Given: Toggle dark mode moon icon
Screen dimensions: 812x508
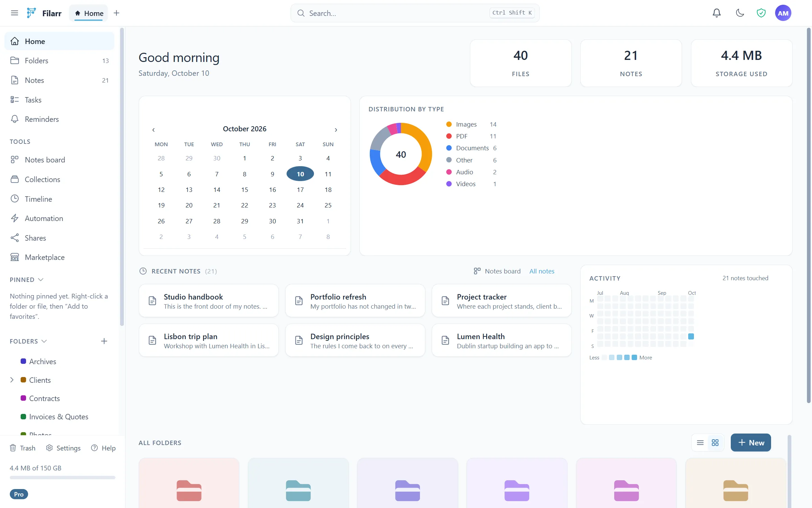Looking at the screenshot, I should [740, 13].
